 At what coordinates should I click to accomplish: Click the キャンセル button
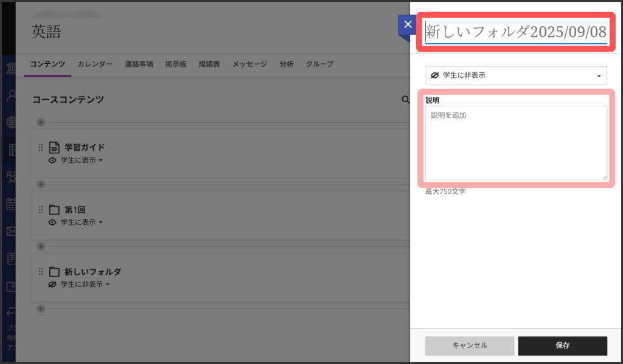click(x=470, y=345)
